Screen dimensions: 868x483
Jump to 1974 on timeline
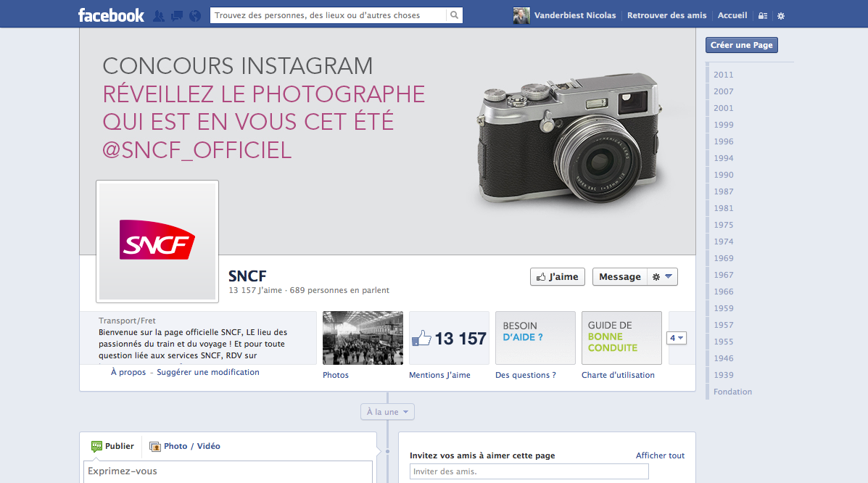[x=723, y=241]
